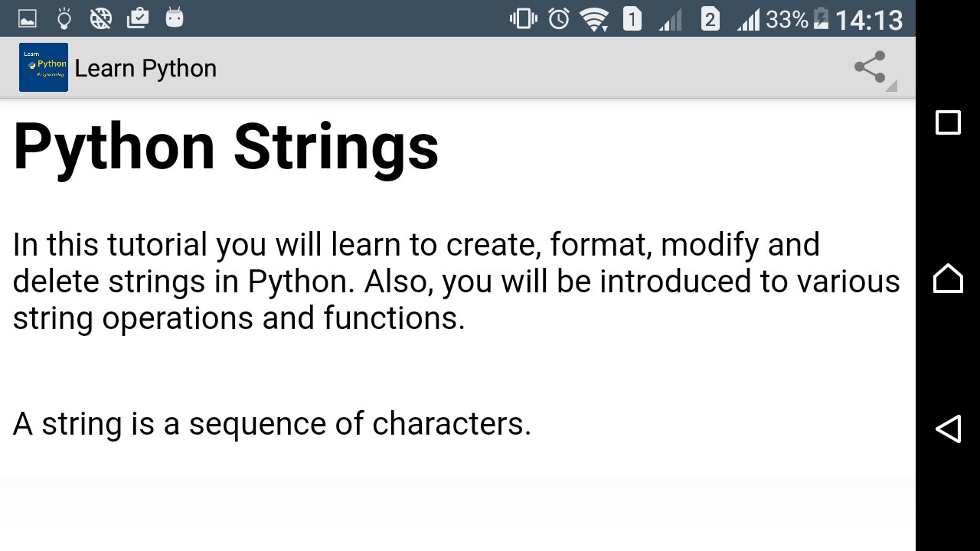Tap the Android robot notification icon
Screen dimensions: 980x551
coord(175,18)
